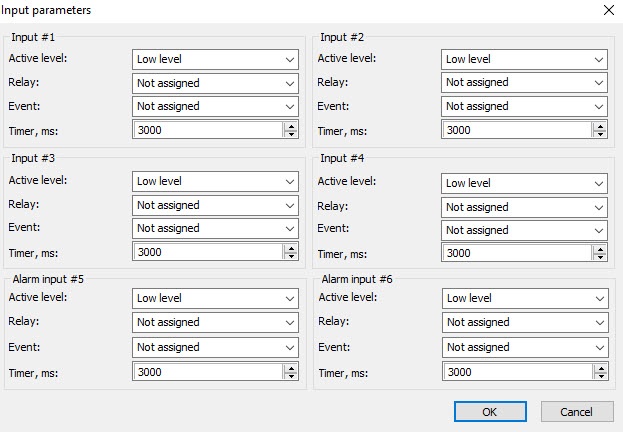Increment Input #3 timer value

pos(291,248)
